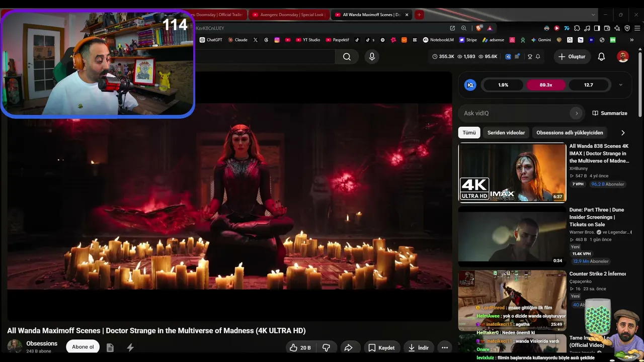
Task: Open the account avatar menu
Action: click(623, 57)
